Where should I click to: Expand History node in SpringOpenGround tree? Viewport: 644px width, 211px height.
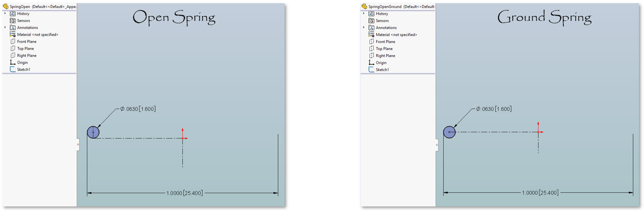[x=364, y=14]
